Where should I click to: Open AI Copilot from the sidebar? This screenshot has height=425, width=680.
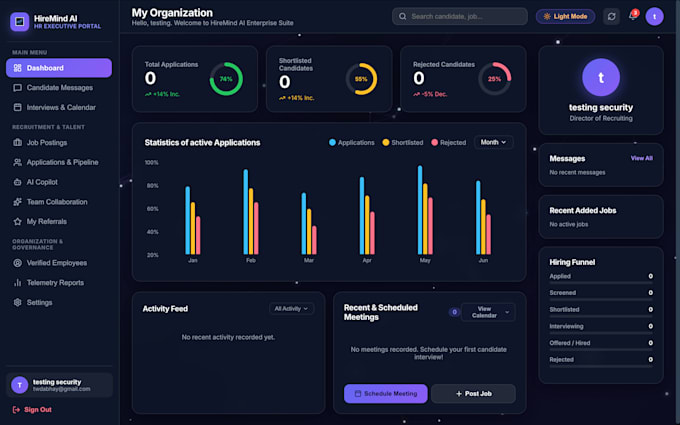[59, 182]
